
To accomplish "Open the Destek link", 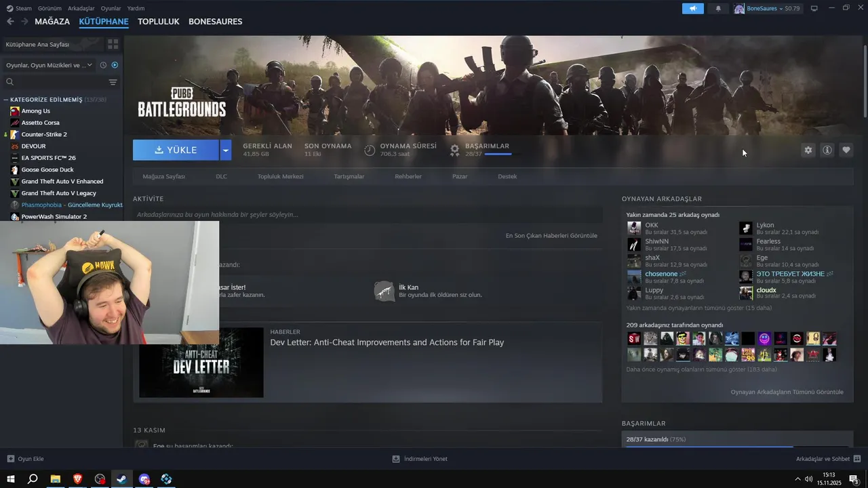I will [507, 176].
